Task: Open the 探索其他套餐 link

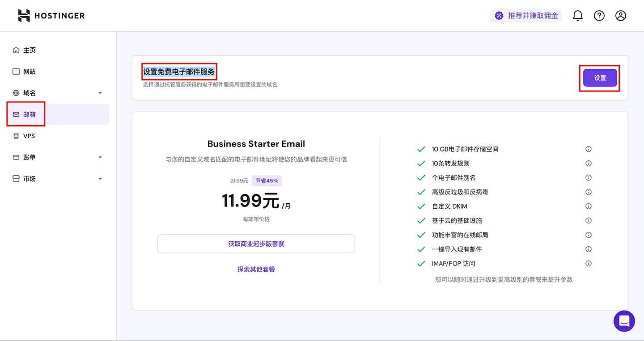Action: pos(256,269)
